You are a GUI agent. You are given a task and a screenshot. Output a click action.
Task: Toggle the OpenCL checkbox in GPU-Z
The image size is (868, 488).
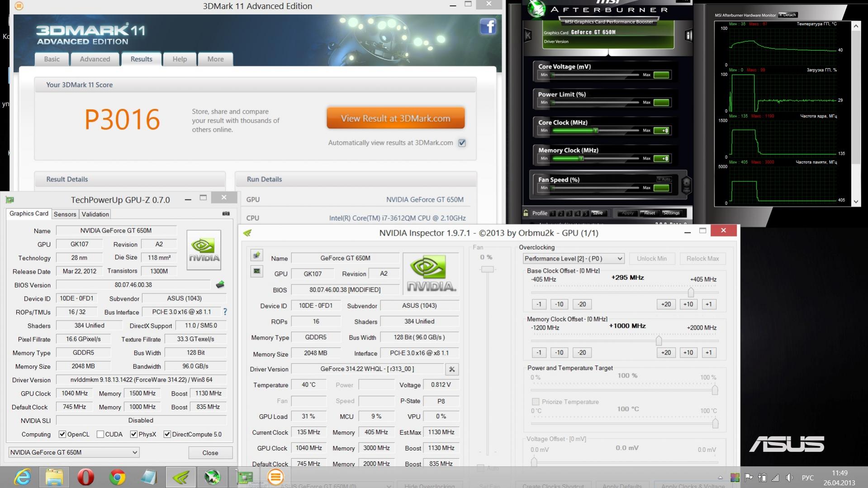pyautogui.click(x=62, y=434)
